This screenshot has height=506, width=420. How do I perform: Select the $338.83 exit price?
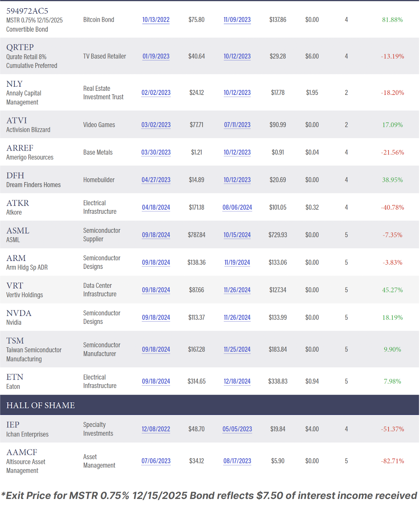[278, 381]
